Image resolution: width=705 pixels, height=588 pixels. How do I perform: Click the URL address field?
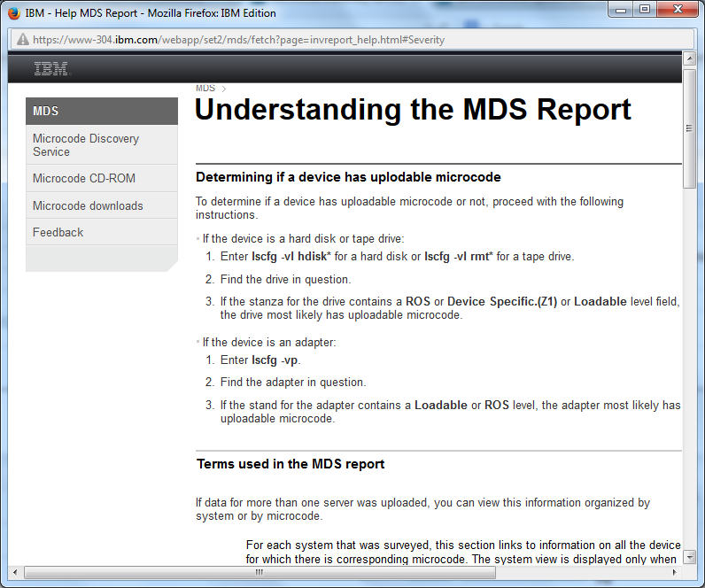click(354, 40)
